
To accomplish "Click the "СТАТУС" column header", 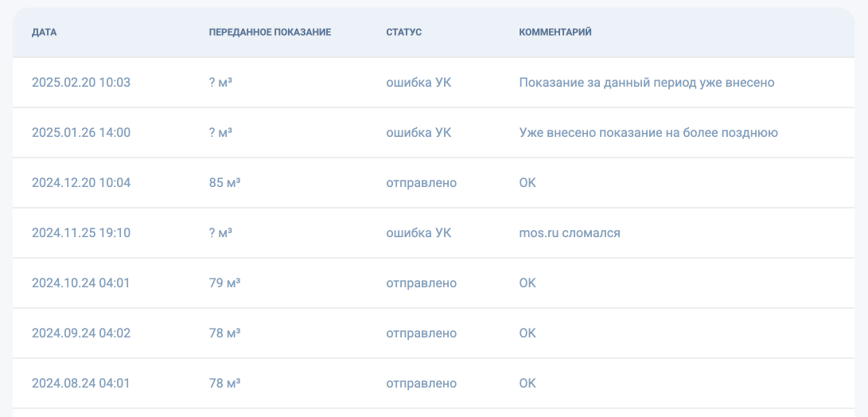I will point(403,33).
